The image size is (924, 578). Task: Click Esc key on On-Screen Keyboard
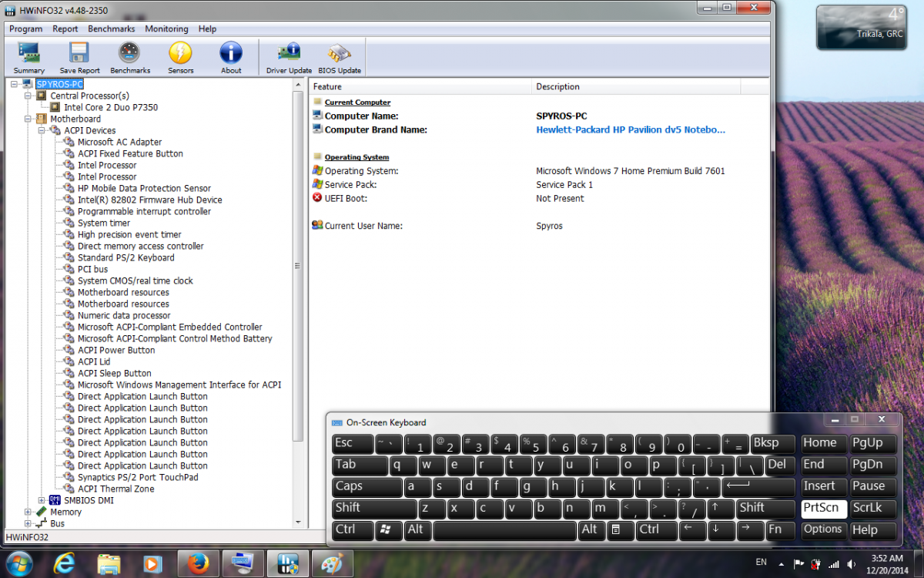point(352,443)
